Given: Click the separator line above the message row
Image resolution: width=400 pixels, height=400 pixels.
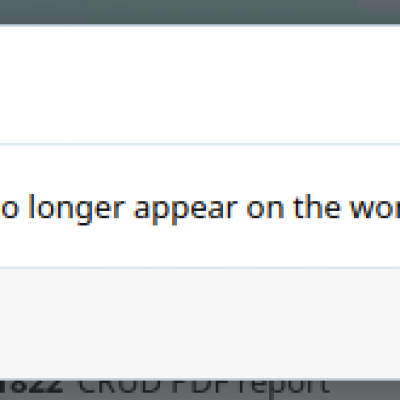Looking at the screenshot, I should (200, 144).
